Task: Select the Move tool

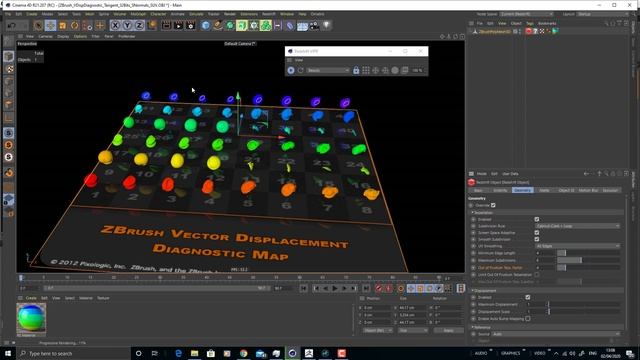Action: coord(51,26)
